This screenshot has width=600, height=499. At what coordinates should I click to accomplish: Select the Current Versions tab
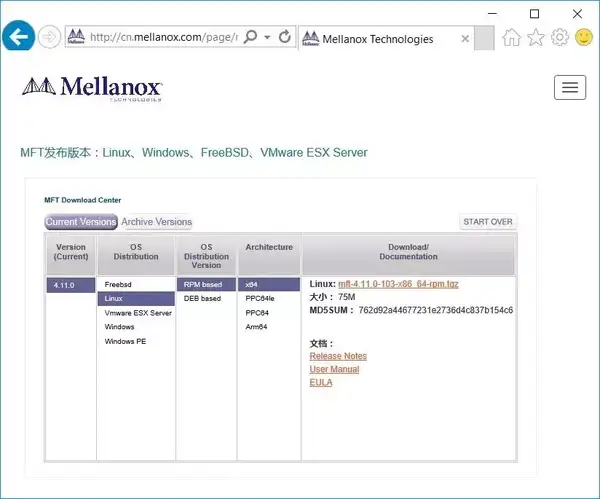click(x=81, y=222)
